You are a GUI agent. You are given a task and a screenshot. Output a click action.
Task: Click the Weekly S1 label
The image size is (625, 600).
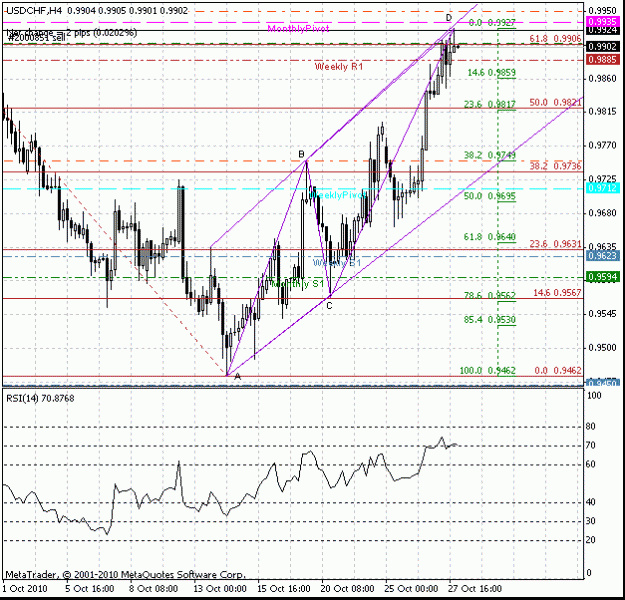pos(337,263)
